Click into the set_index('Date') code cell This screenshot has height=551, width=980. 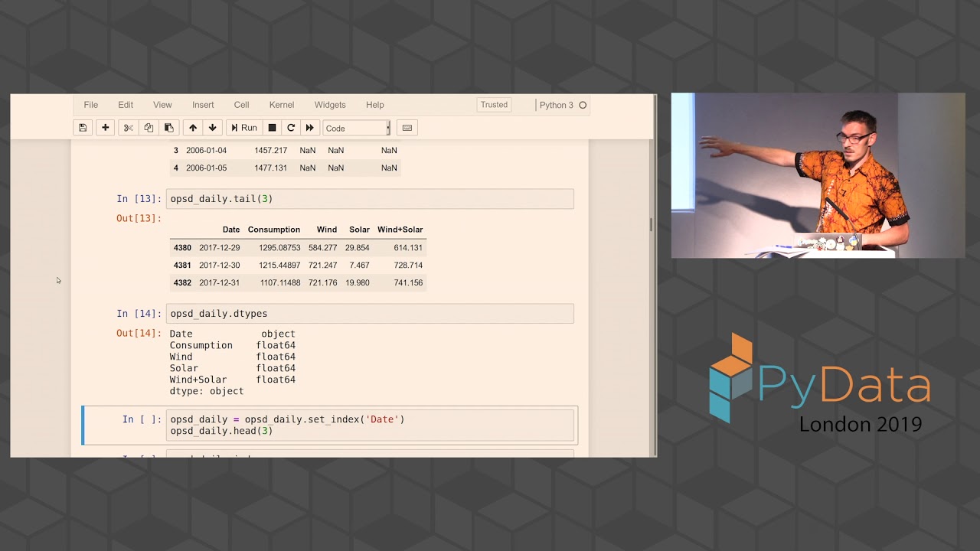point(370,425)
